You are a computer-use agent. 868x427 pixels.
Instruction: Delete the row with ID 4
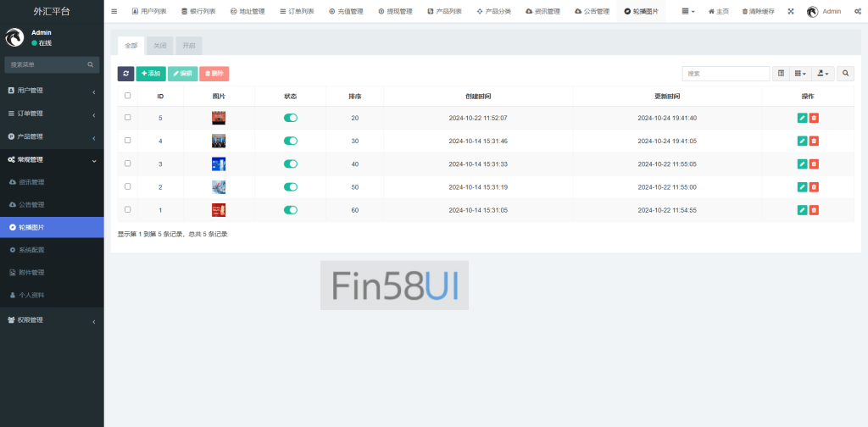pyautogui.click(x=814, y=141)
